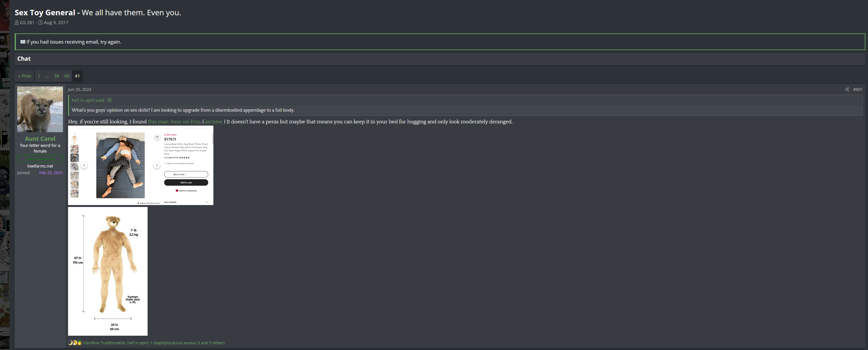Follow the 'archive' link in the post

(214, 122)
